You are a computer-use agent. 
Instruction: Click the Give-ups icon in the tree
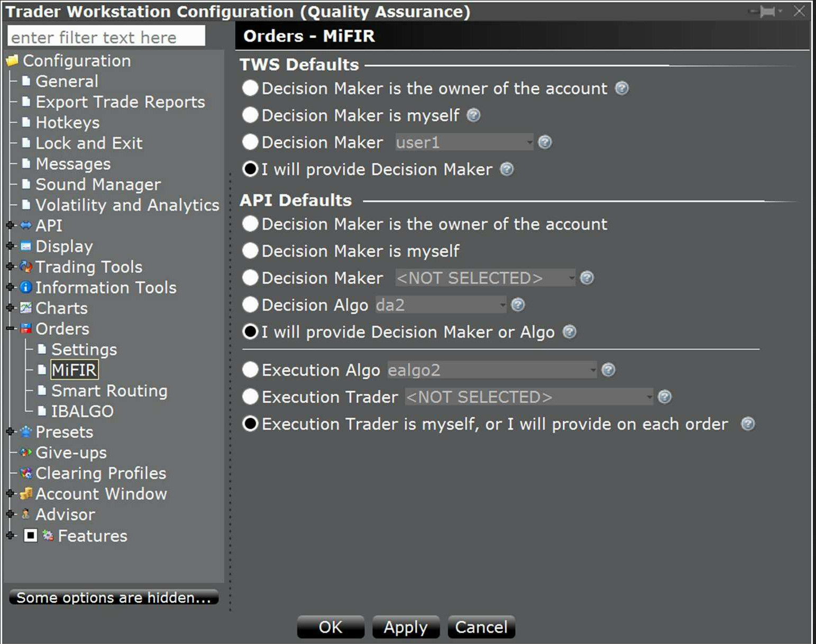point(26,453)
